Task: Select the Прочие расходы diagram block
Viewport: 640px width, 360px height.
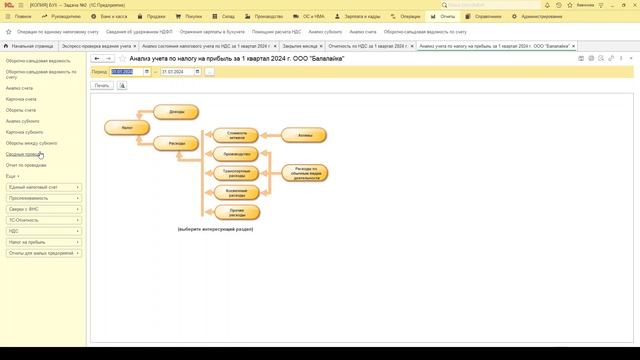Action: pyautogui.click(x=237, y=213)
